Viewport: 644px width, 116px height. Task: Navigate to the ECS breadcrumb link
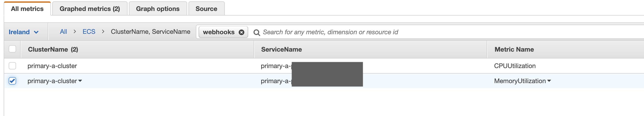(x=89, y=32)
